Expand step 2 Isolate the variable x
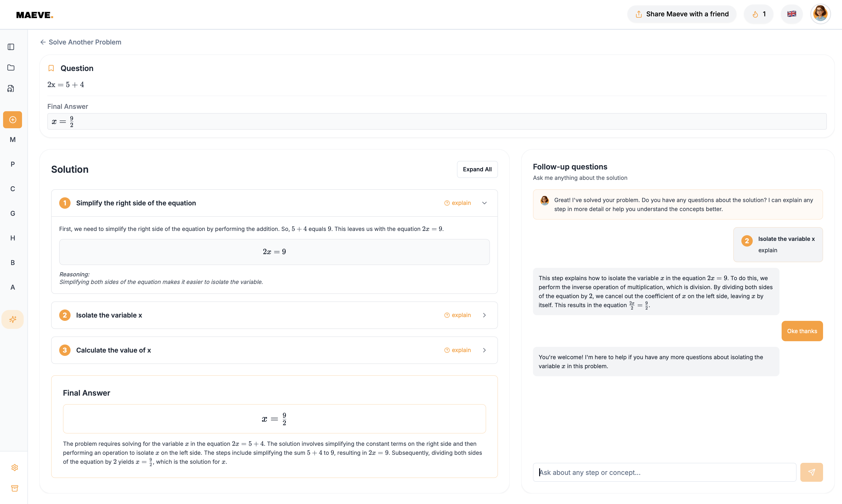This screenshot has width=842, height=504. pos(484,315)
